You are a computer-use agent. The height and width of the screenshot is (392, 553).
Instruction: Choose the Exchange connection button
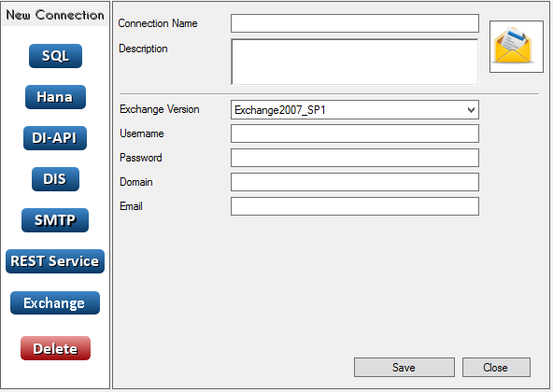pos(55,302)
